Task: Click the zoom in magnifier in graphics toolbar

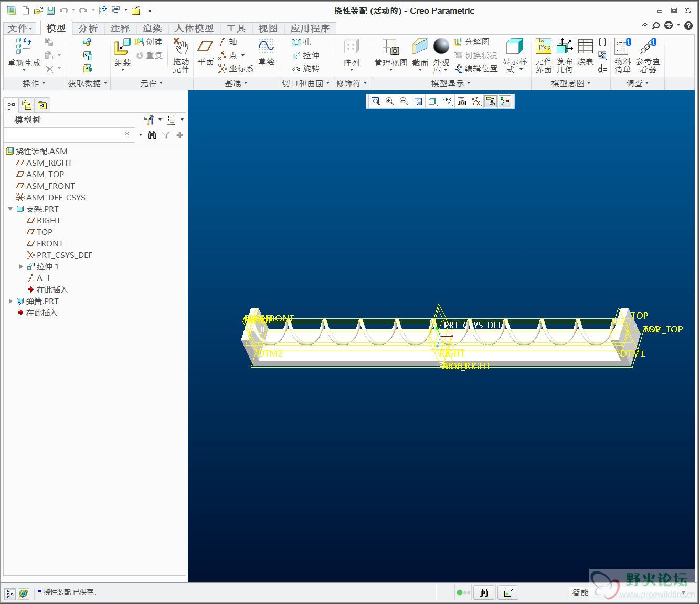Action: [390, 102]
